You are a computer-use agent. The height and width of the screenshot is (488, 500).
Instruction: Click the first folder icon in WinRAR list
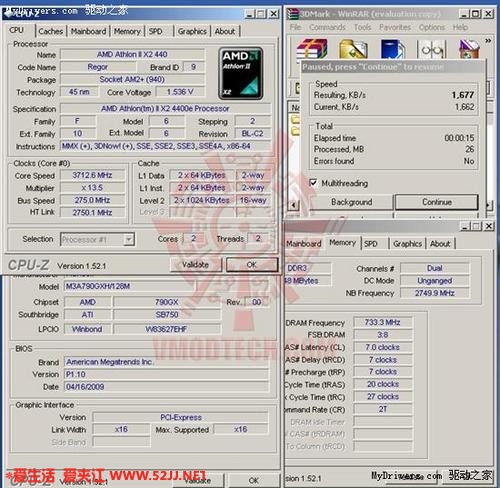[295, 119]
